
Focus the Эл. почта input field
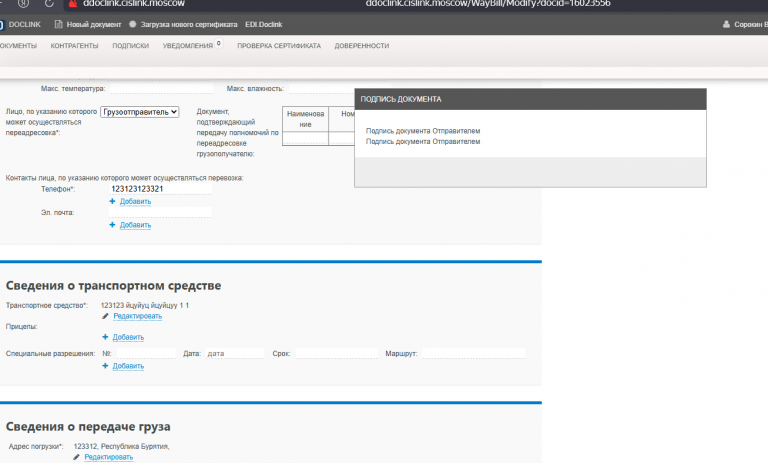click(x=160, y=212)
